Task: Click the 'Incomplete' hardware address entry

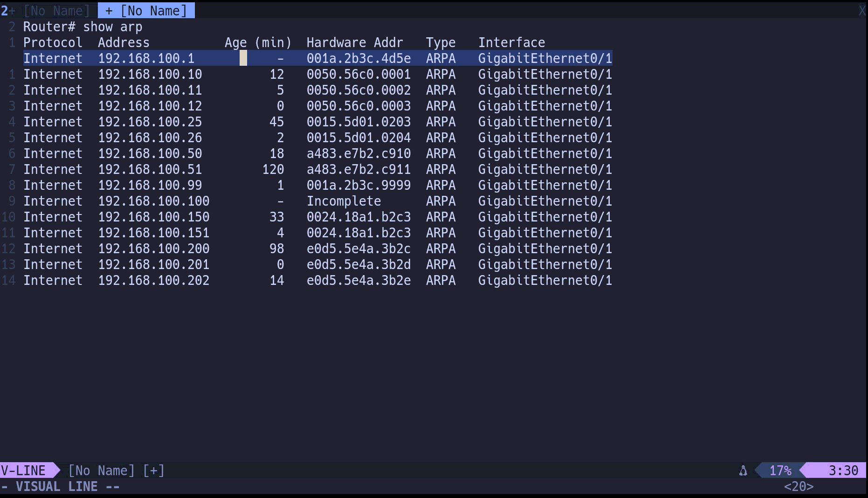Action: (x=344, y=201)
